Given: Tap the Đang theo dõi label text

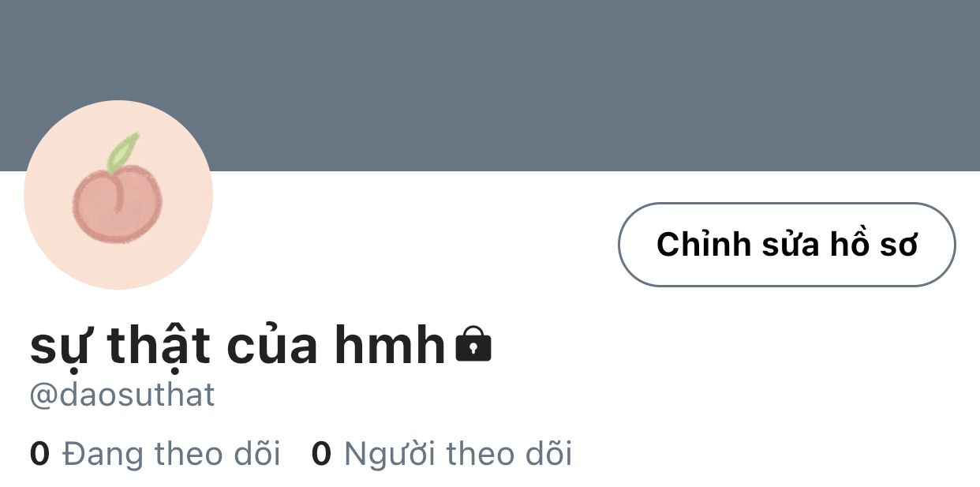Looking at the screenshot, I should pos(171,454).
